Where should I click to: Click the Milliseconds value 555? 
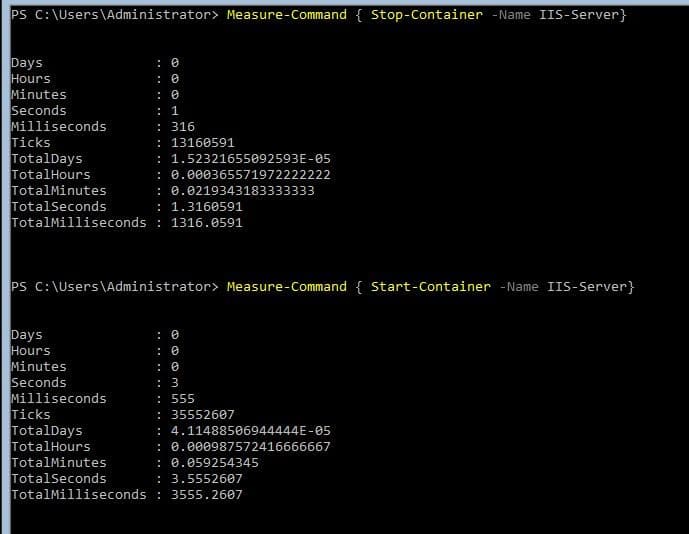coord(183,399)
